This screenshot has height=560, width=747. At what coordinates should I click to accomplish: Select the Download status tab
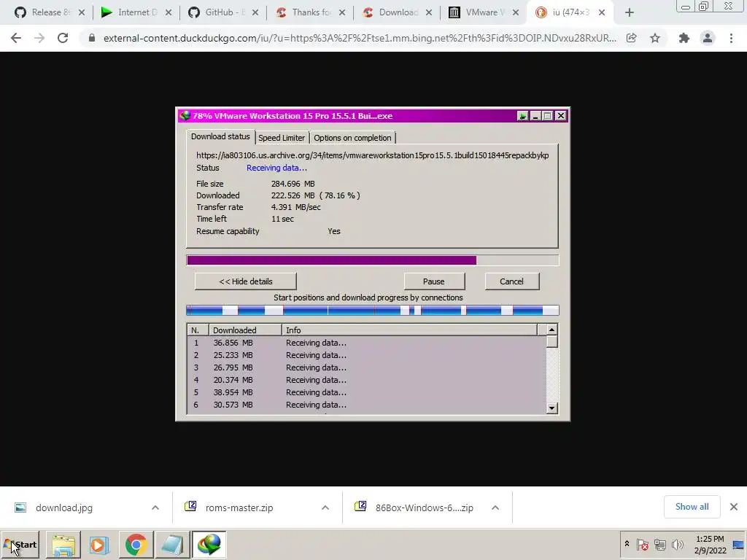(x=220, y=136)
